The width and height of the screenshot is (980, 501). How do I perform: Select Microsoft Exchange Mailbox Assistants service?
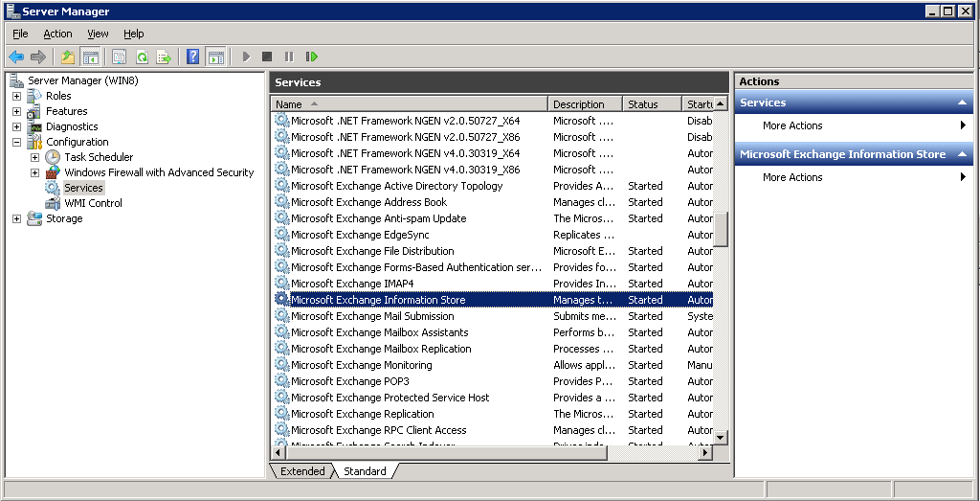tap(379, 332)
